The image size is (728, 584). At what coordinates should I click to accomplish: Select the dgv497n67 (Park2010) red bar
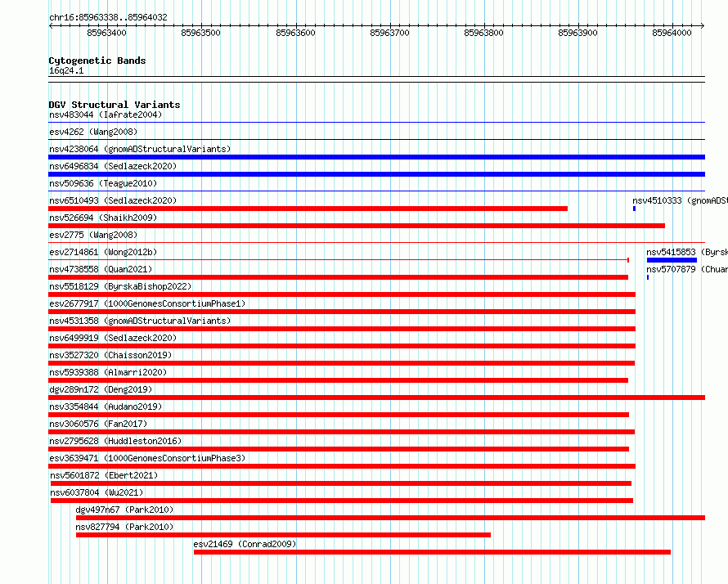390,518
